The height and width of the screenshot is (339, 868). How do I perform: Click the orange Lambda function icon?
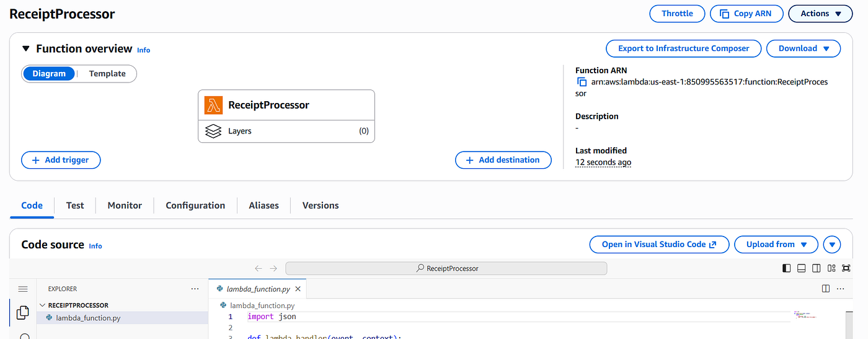coord(213,105)
